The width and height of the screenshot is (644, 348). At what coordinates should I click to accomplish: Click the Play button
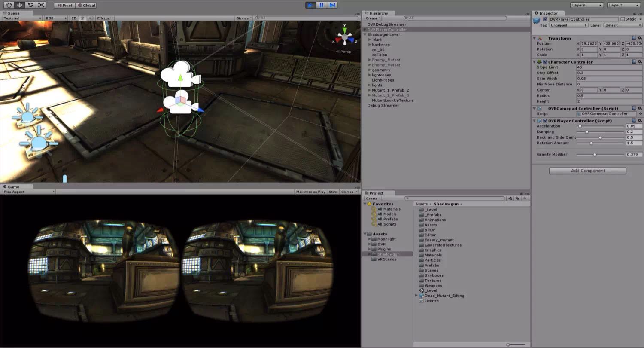point(310,5)
